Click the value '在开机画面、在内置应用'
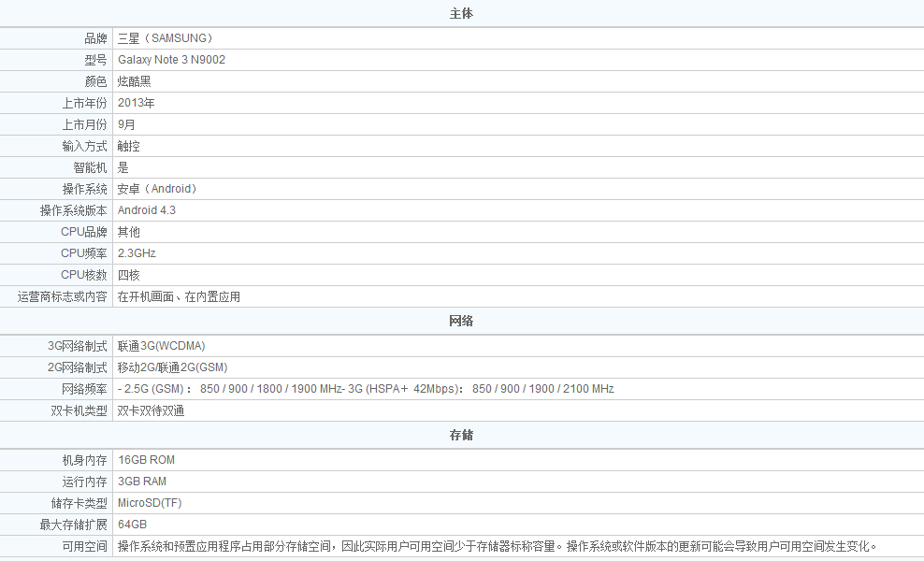The image size is (924, 561). pos(180,297)
